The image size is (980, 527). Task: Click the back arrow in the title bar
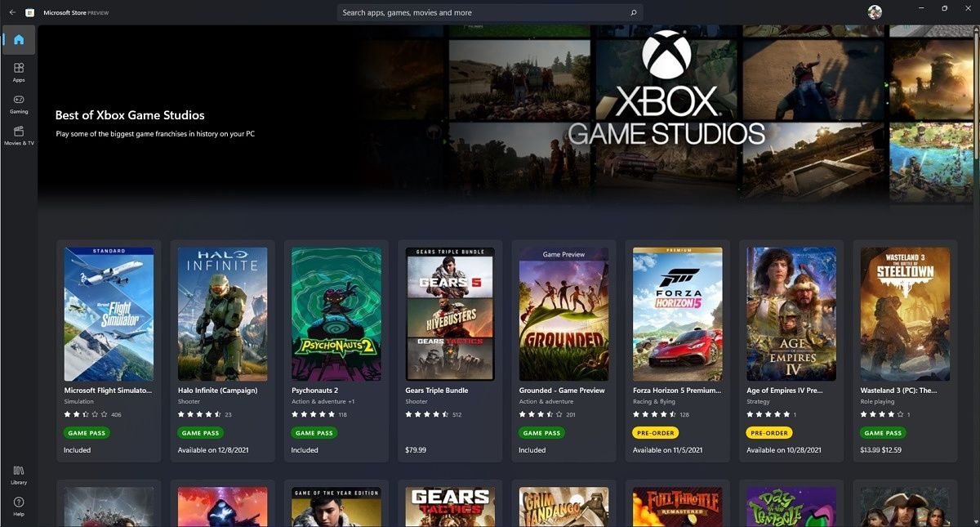12,12
